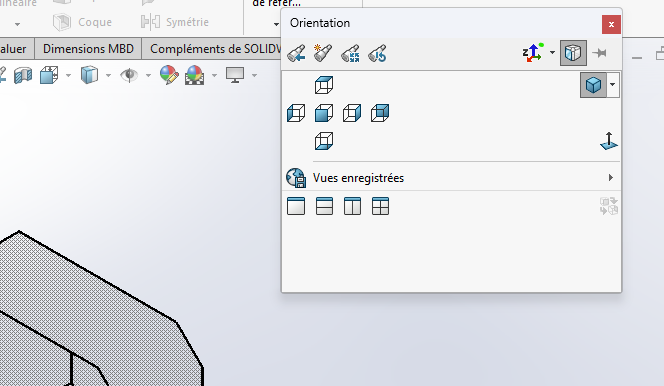
Task: Expand the Vues enregistrées arrow
Action: pos(611,177)
